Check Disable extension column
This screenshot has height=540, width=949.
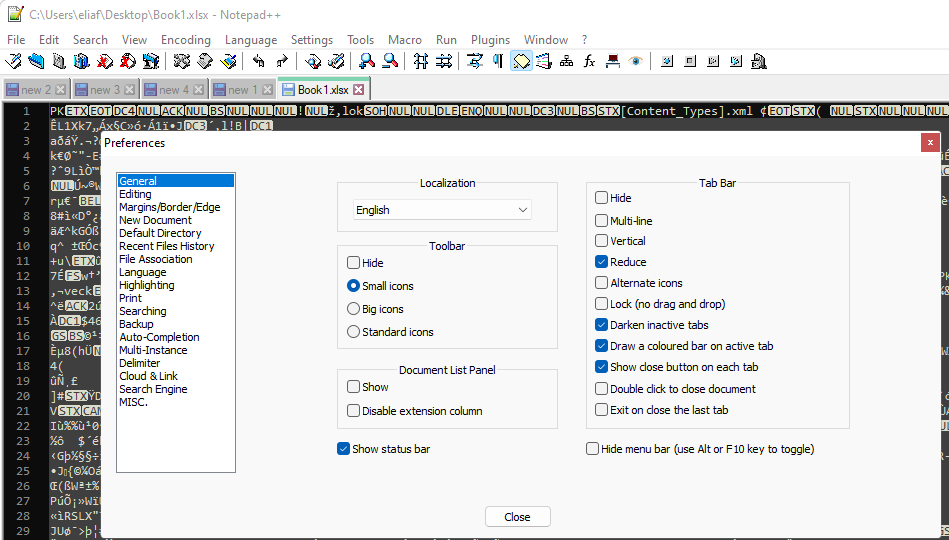coord(353,411)
